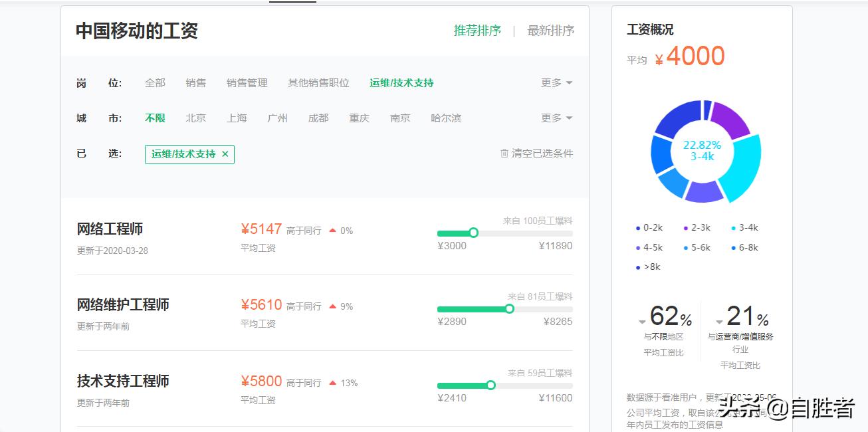
Task: Click the min salary ¥2890
Action: (x=452, y=322)
